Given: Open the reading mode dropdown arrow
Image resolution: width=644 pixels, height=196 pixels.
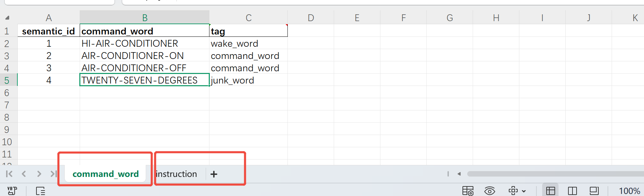Looking at the screenshot, I should point(524,191).
